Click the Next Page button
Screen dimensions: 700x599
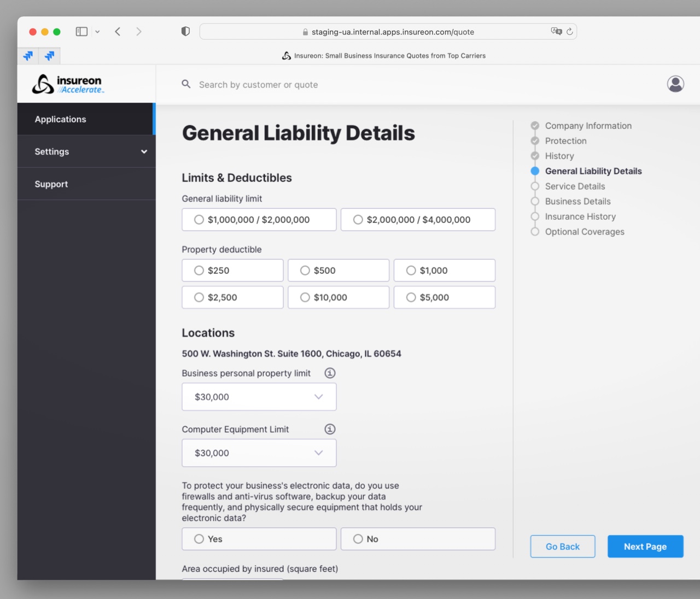click(645, 547)
